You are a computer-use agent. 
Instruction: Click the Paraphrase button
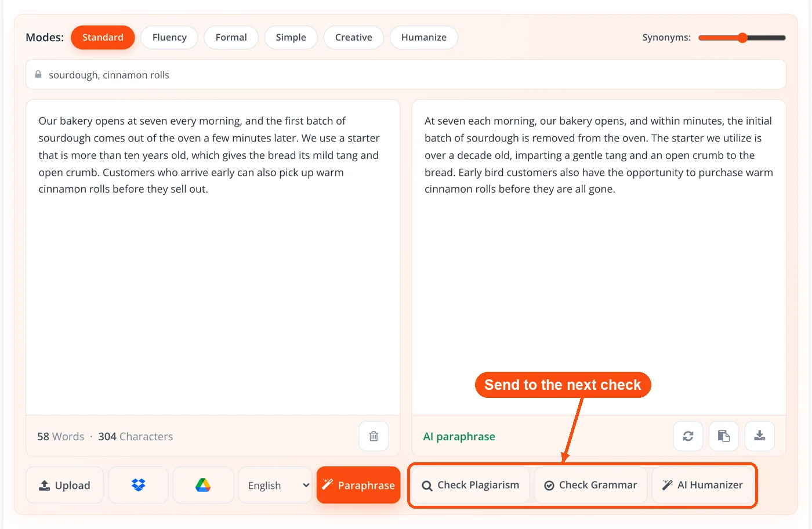pos(358,485)
